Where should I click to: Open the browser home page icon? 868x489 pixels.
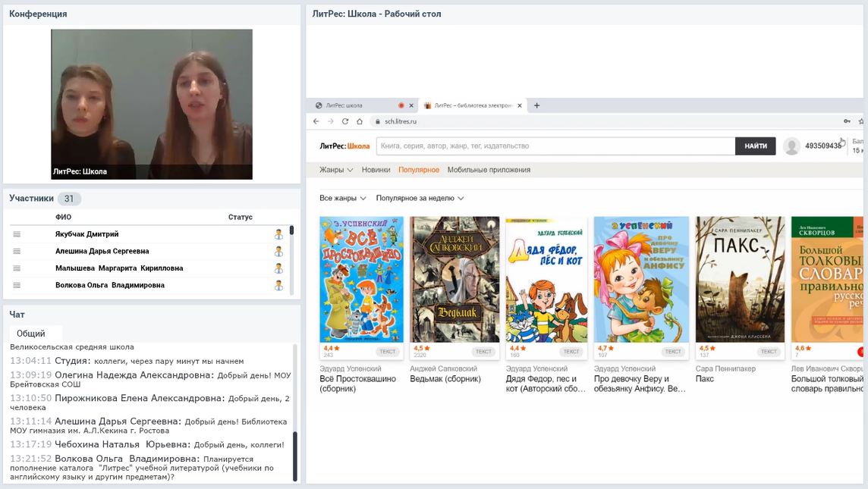pos(360,121)
